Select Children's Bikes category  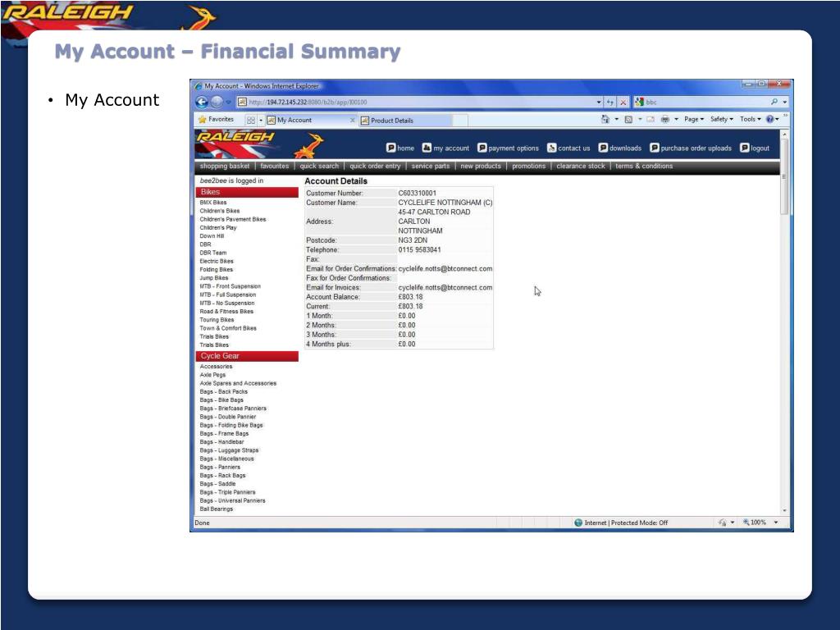coord(220,211)
